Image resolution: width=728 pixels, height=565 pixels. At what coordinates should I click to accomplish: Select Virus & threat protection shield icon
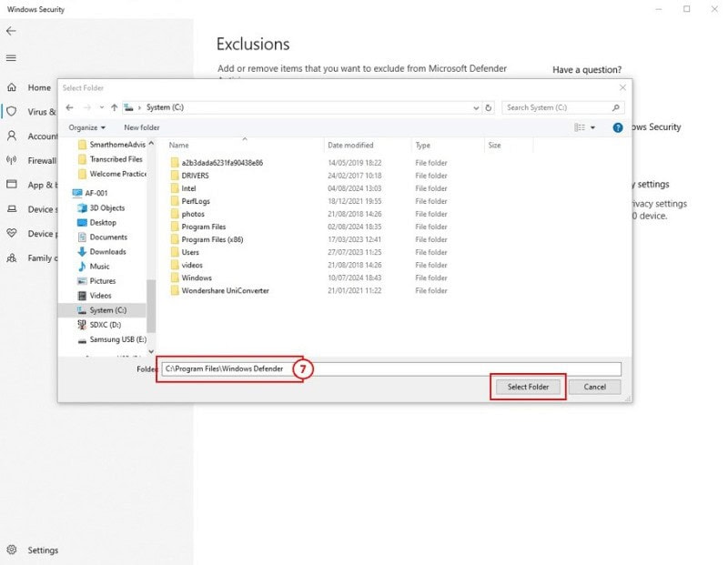pyautogui.click(x=12, y=111)
